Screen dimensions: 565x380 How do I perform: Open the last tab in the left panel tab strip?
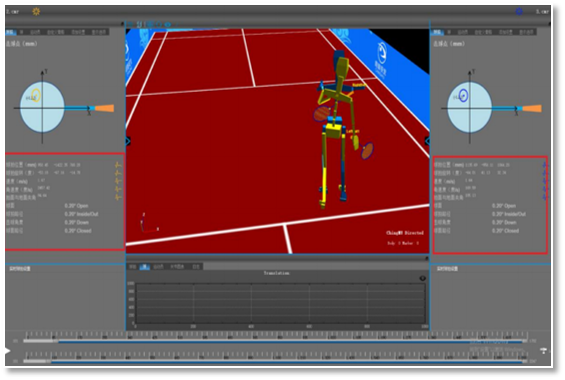[x=99, y=32]
